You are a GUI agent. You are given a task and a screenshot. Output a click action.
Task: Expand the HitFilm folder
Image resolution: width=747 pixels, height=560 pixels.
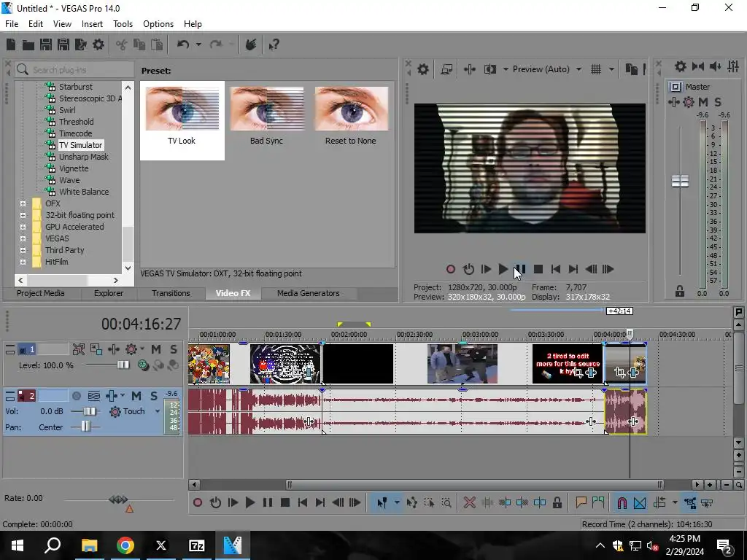click(23, 262)
